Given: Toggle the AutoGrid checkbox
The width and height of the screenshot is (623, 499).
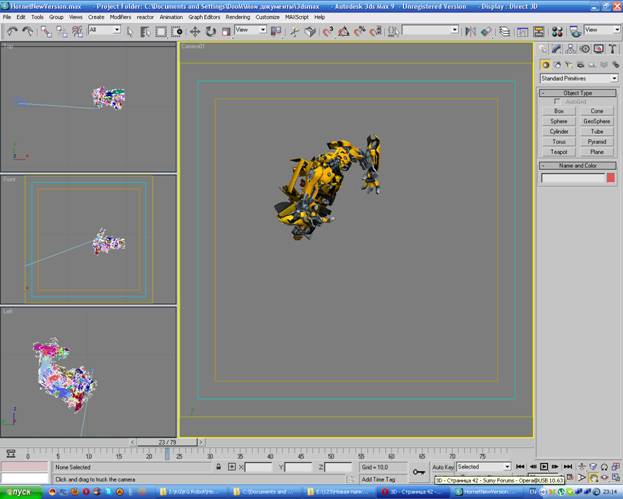Looking at the screenshot, I should [557, 101].
